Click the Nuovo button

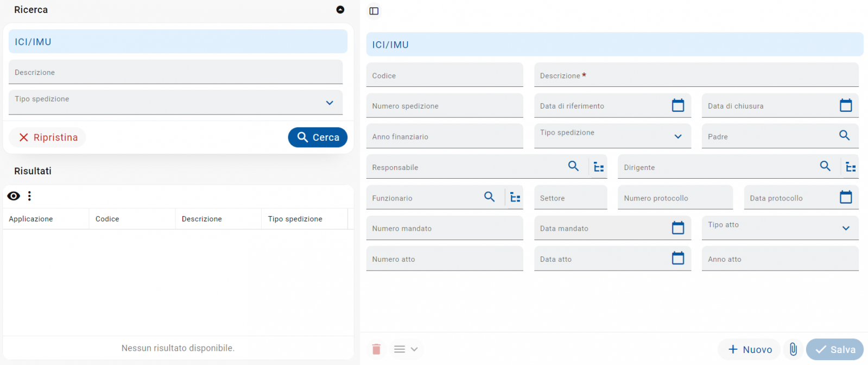coord(750,349)
